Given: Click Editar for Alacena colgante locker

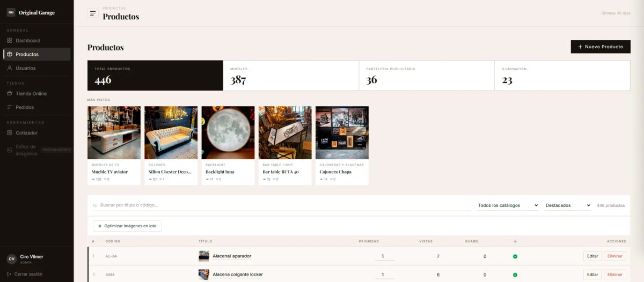Looking at the screenshot, I should pyautogui.click(x=592, y=274).
